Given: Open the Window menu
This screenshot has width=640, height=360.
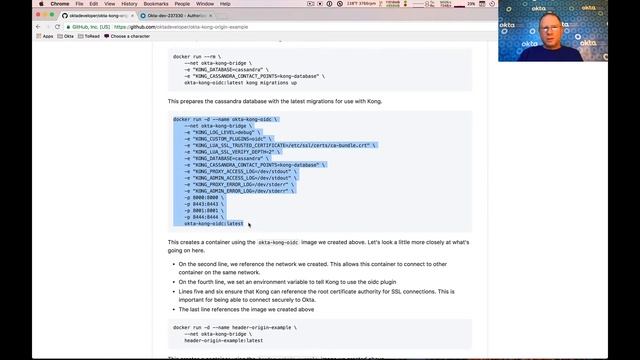Looking at the screenshot, I should [x=205, y=4].
